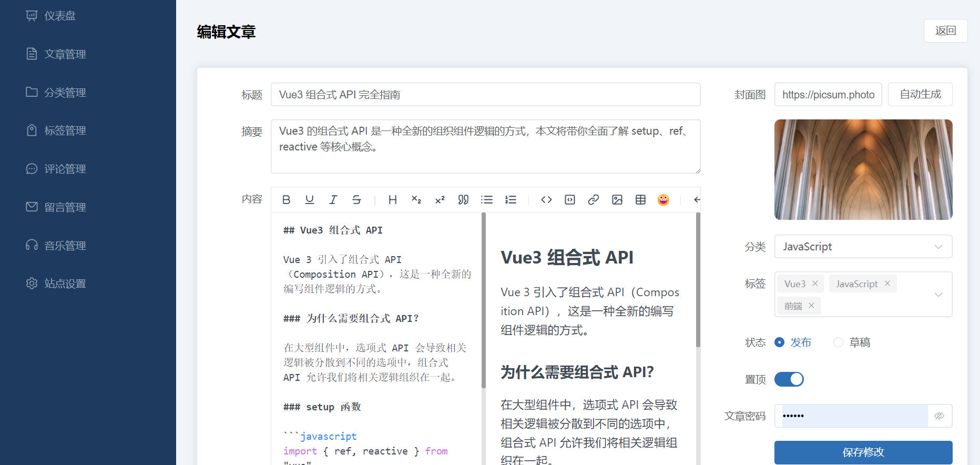Insert a hyperlink in the editor
This screenshot has height=465, width=980.
[594, 200]
